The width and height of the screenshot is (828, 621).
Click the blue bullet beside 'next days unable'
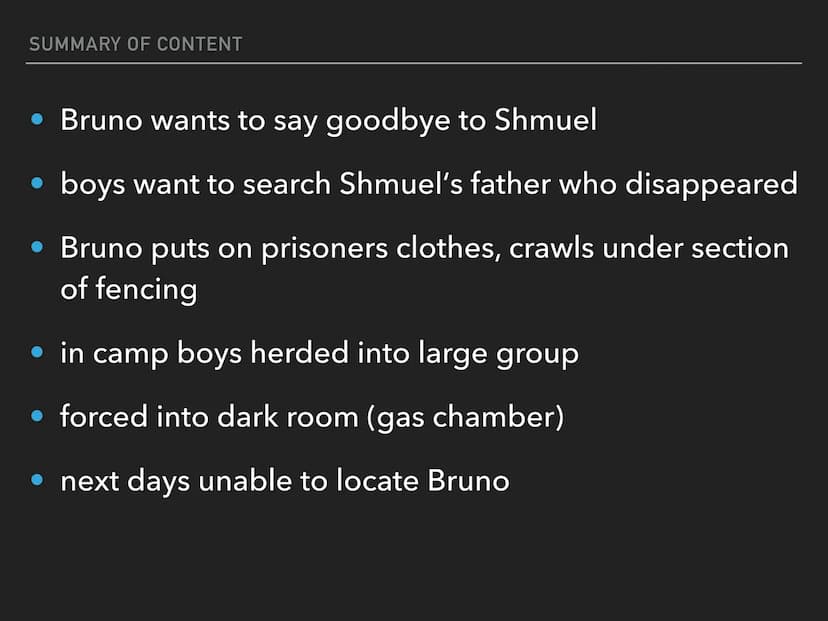click(x=37, y=480)
